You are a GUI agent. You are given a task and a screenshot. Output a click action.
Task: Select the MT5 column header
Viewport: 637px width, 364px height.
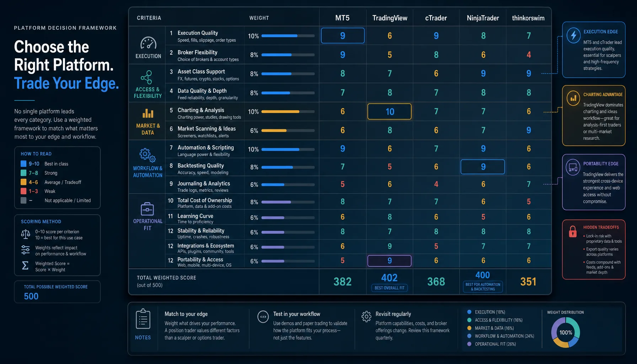[x=342, y=18]
